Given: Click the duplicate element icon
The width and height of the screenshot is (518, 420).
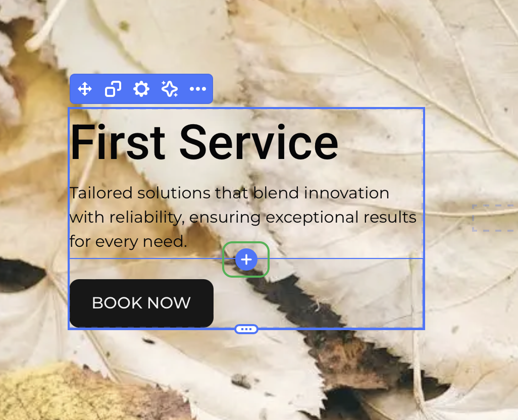Looking at the screenshot, I should pos(113,89).
